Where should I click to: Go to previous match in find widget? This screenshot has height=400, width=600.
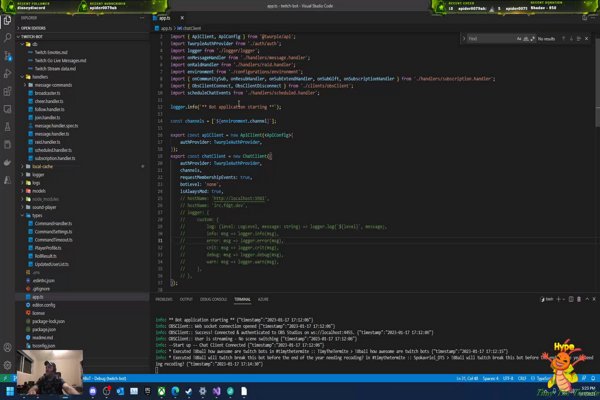tap(563, 39)
